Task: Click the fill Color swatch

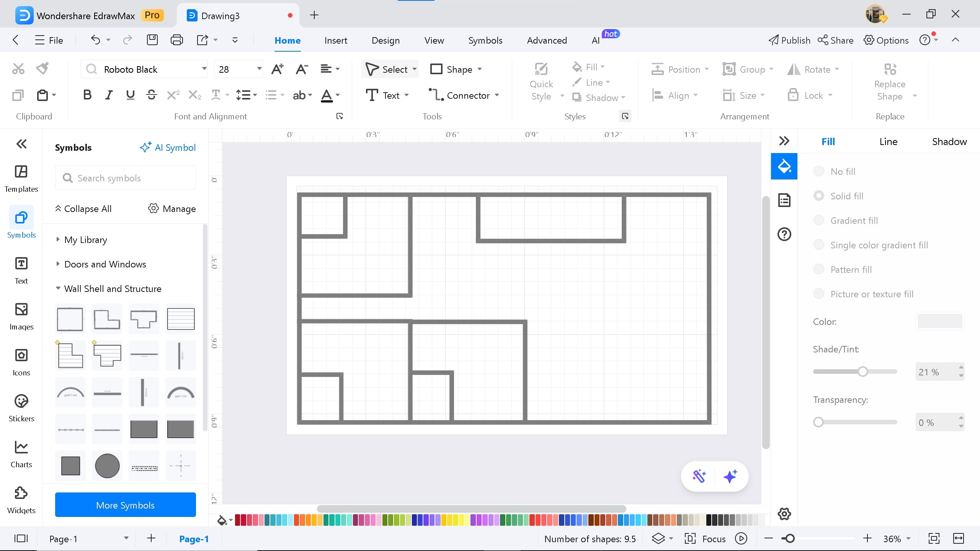Action: pyautogui.click(x=940, y=321)
